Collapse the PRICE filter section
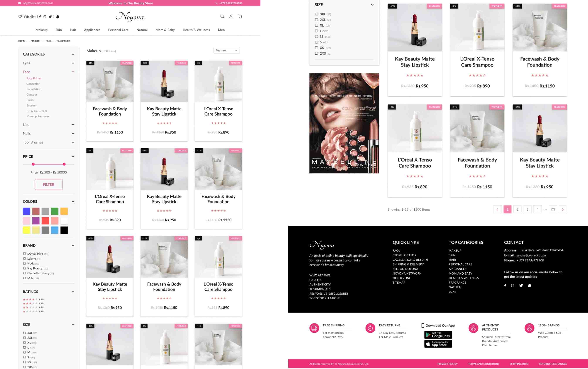 click(x=73, y=157)
